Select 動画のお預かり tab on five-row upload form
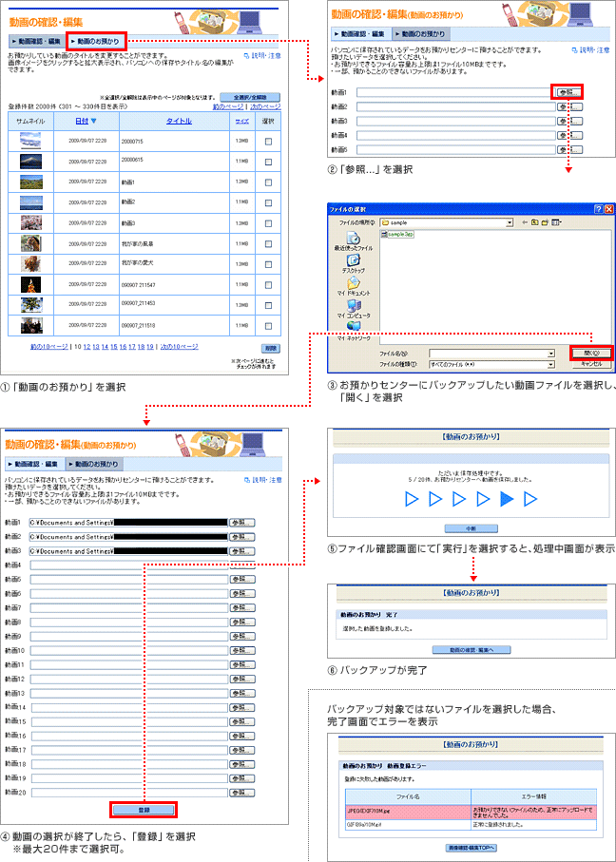This screenshot has width=616, height=862. click(421, 33)
